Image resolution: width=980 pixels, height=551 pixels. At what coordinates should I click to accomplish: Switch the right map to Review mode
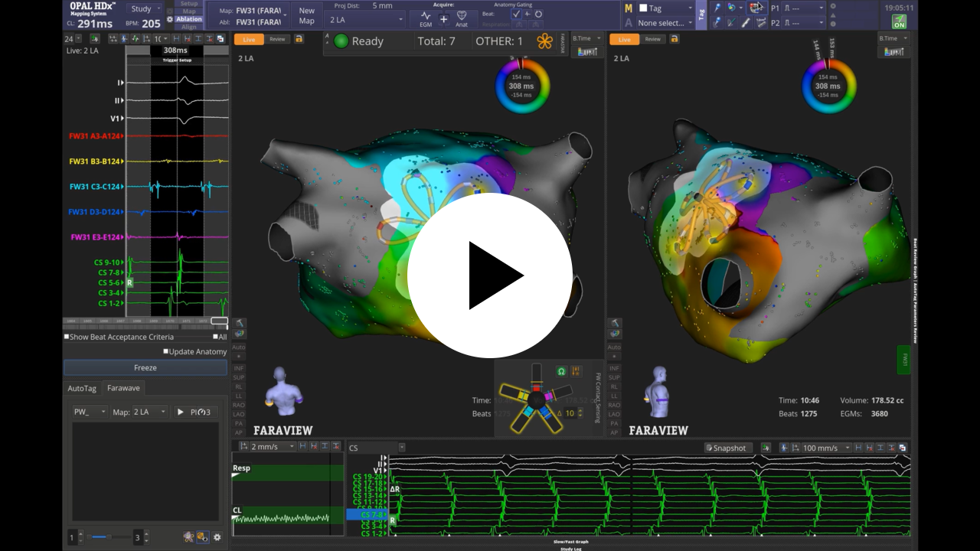(x=652, y=39)
